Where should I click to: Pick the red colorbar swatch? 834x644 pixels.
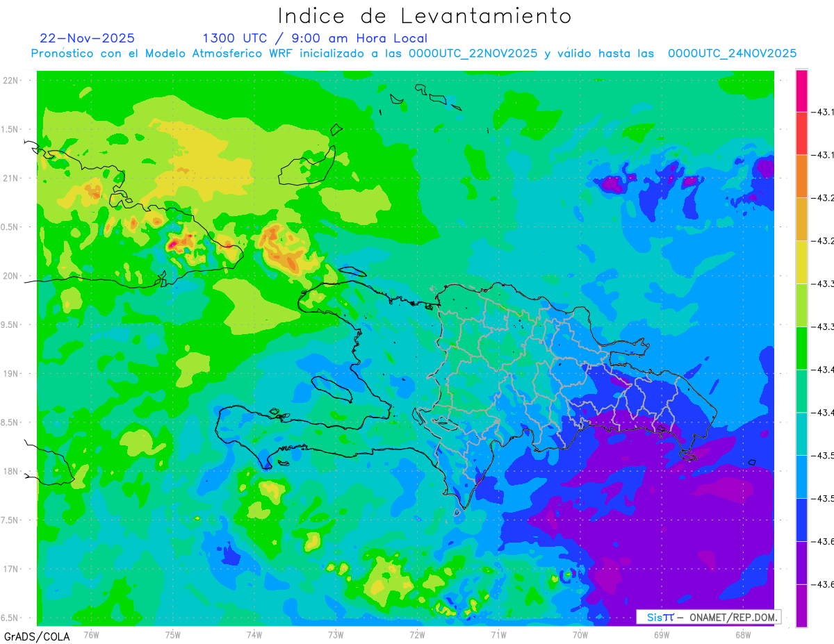click(801, 133)
